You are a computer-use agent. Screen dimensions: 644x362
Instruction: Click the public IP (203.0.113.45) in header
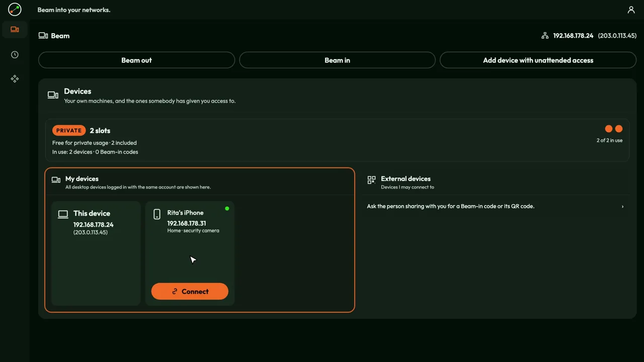pyautogui.click(x=617, y=36)
